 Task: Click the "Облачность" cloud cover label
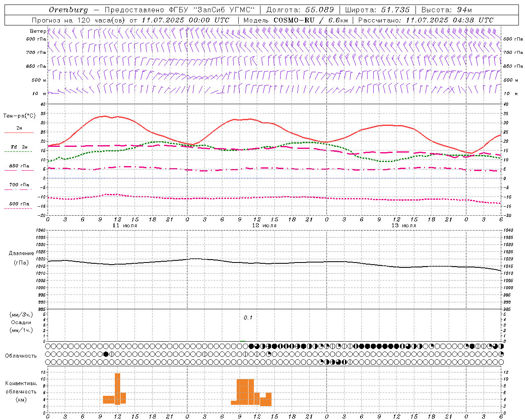click(21, 356)
